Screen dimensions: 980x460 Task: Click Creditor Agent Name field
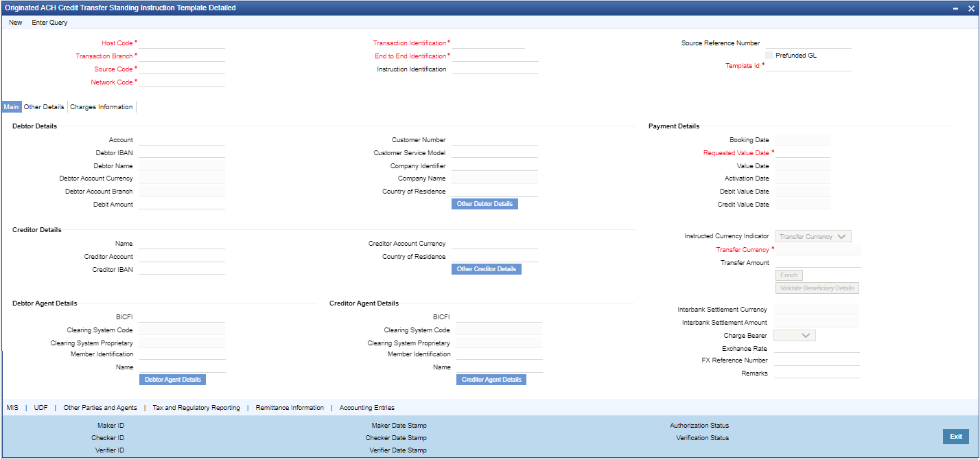499,367
